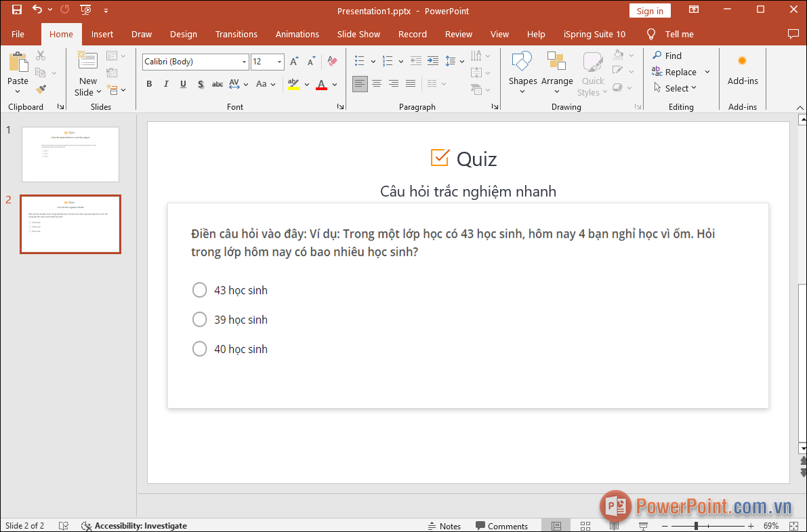Click Tell me search box
Image resolution: width=807 pixels, height=532 pixels.
[x=671, y=34]
